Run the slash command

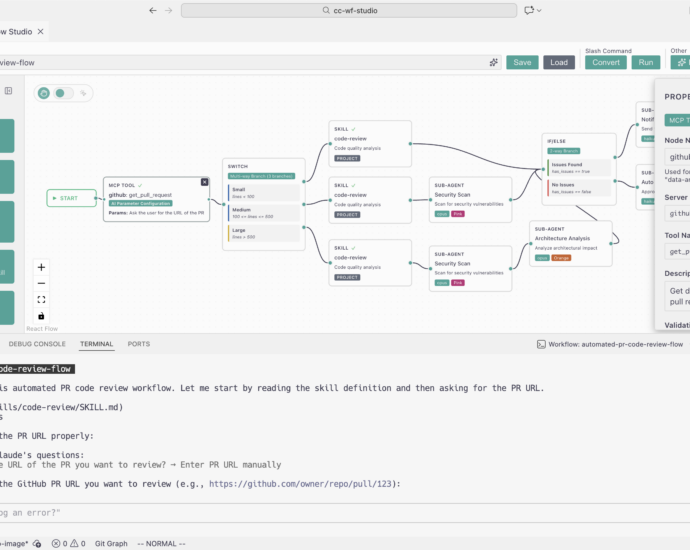point(645,62)
